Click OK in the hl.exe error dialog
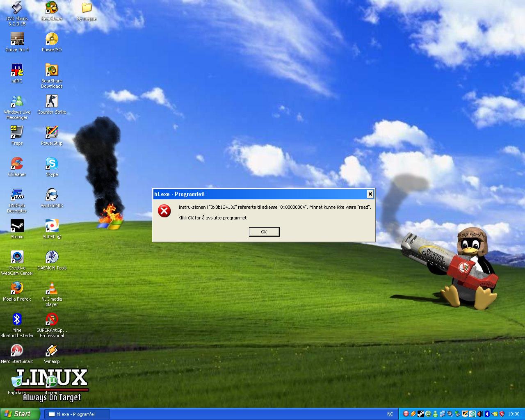The height and width of the screenshot is (420, 525). [264, 232]
